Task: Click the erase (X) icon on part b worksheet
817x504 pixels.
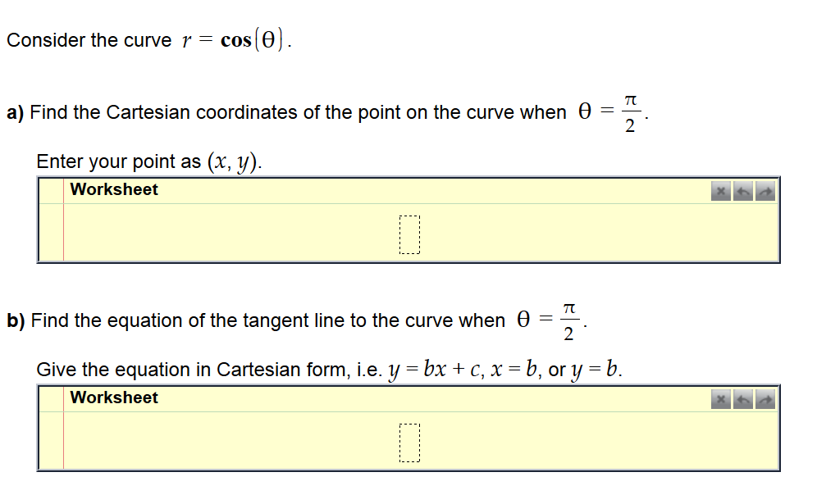Action: (719, 399)
